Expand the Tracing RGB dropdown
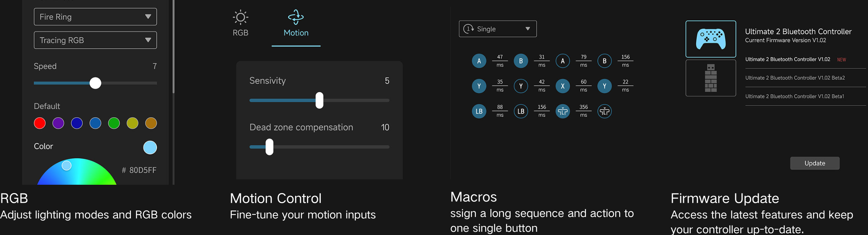Screen dimensions: 868x235 pyautogui.click(x=95, y=40)
